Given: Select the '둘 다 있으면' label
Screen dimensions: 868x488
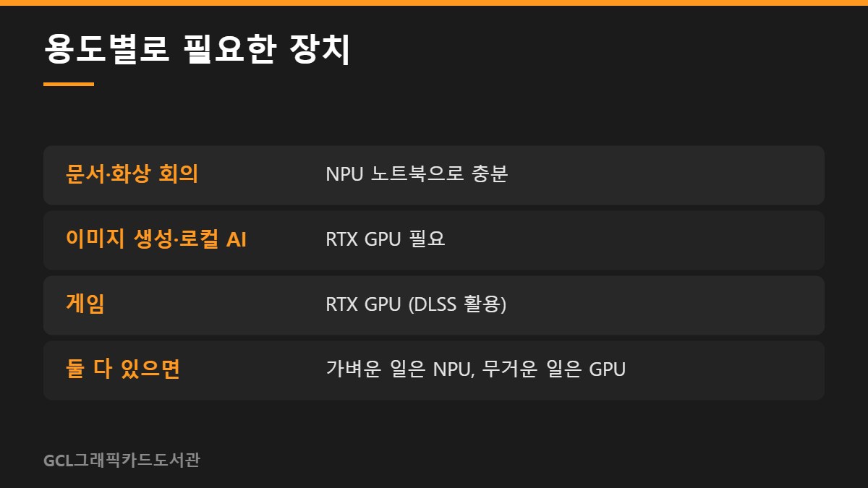Looking at the screenshot, I should [x=122, y=369].
